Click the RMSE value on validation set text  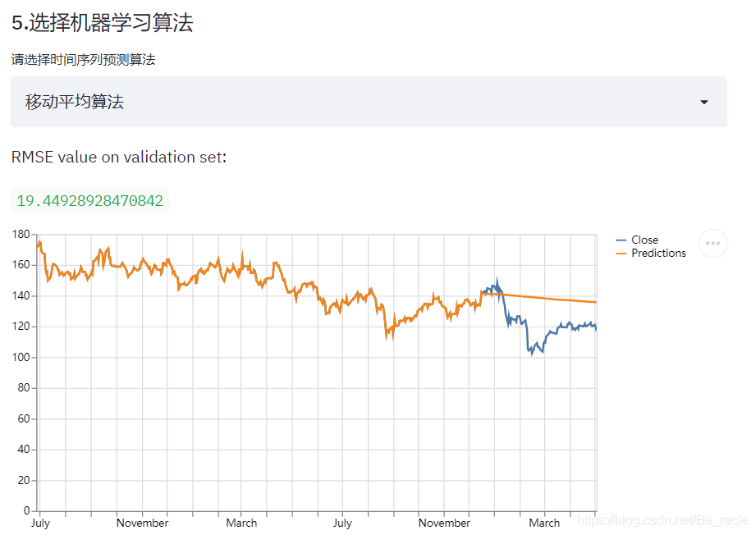click(x=119, y=157)
